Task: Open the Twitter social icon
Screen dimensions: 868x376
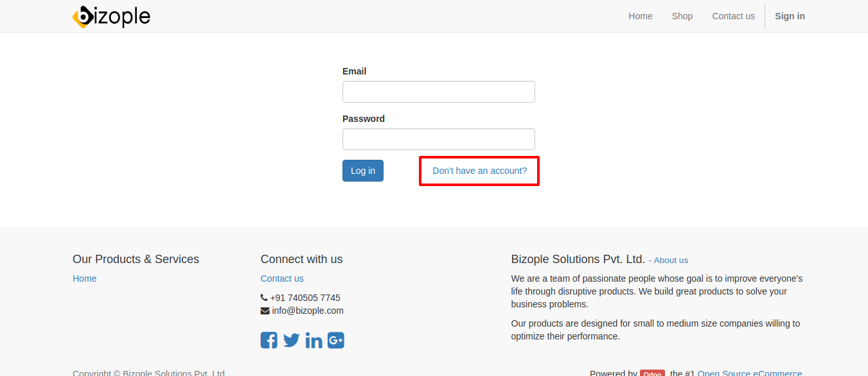Action: click(x=291, y=340)
